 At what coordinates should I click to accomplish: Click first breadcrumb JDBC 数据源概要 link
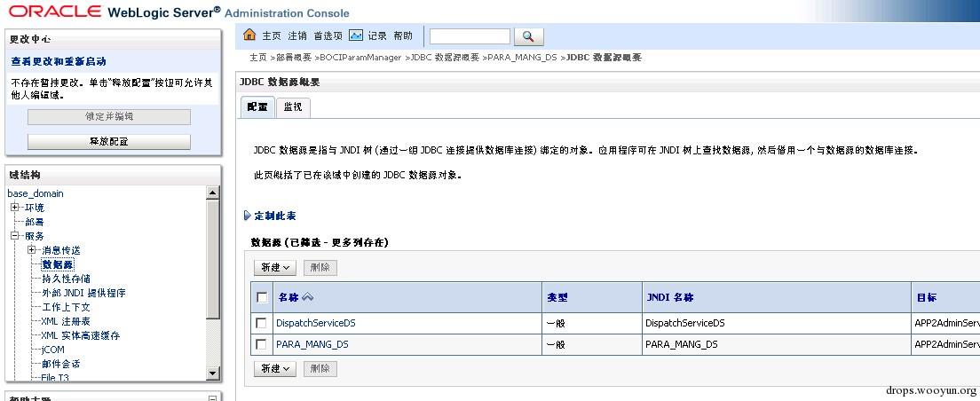[445, 58]
